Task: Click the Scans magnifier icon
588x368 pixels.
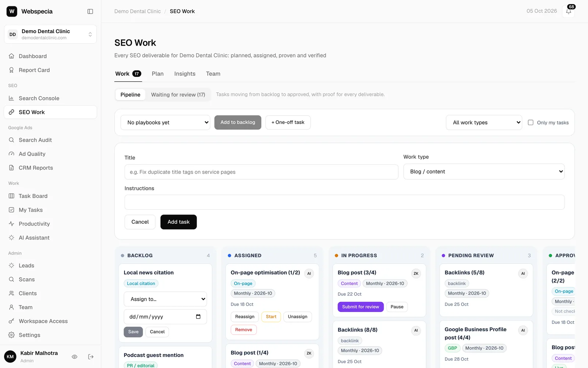Action: pos(11,279)
